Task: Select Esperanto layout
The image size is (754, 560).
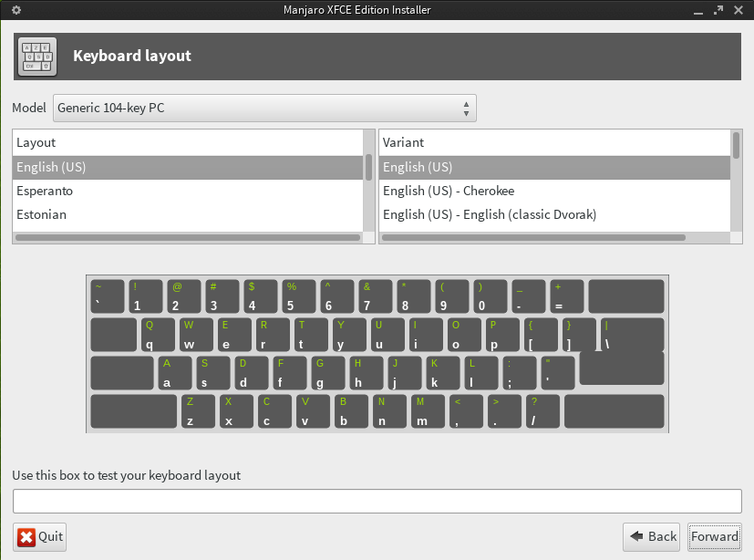Action: (188, 191)
